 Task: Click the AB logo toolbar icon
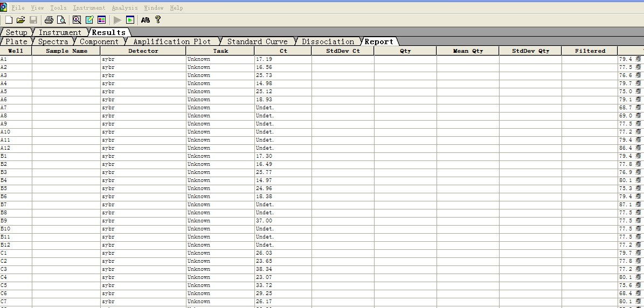pos(146,20)
